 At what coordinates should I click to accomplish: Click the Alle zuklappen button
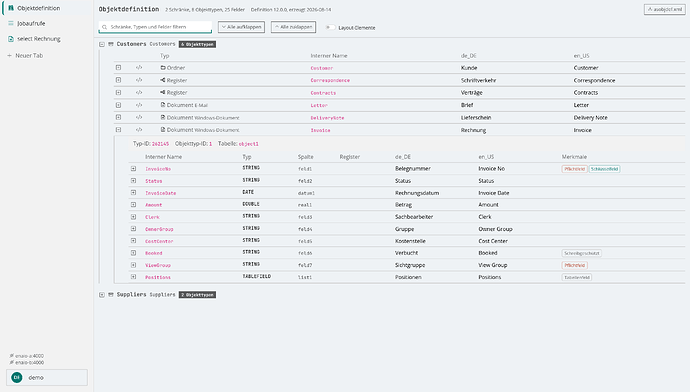294,27
